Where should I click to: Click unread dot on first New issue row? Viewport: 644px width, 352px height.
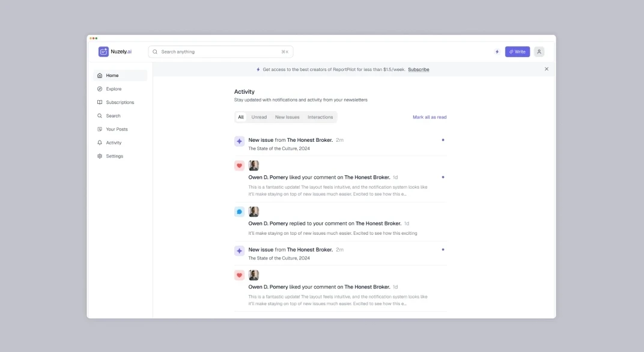pyautogui.click(x=443, y=140)
